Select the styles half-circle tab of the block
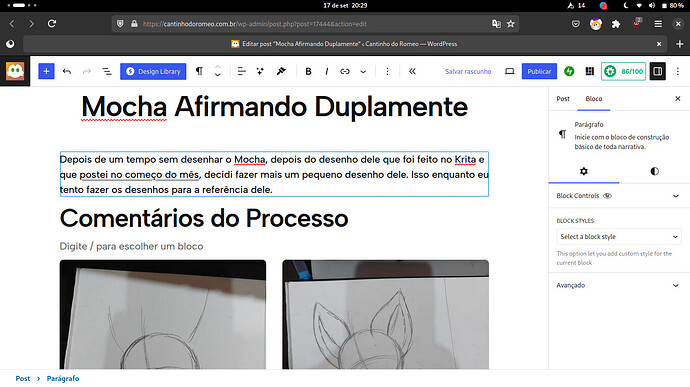The height and width of the screenshot is (387, 690). pyautogui.click(x=654, y=171)
